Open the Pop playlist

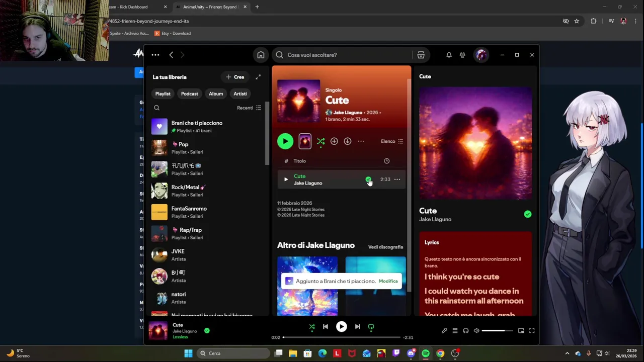pyautogui.click(x=208, y=148)
